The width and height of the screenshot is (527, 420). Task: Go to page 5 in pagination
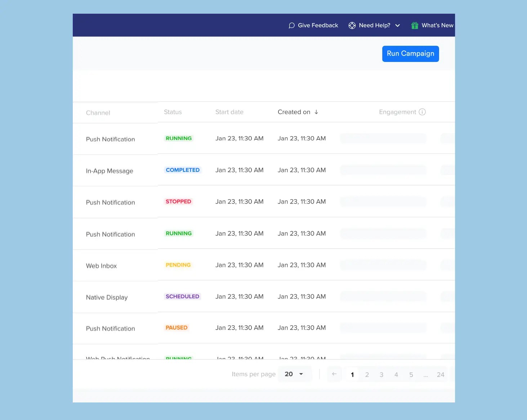[x=411, y=375]
